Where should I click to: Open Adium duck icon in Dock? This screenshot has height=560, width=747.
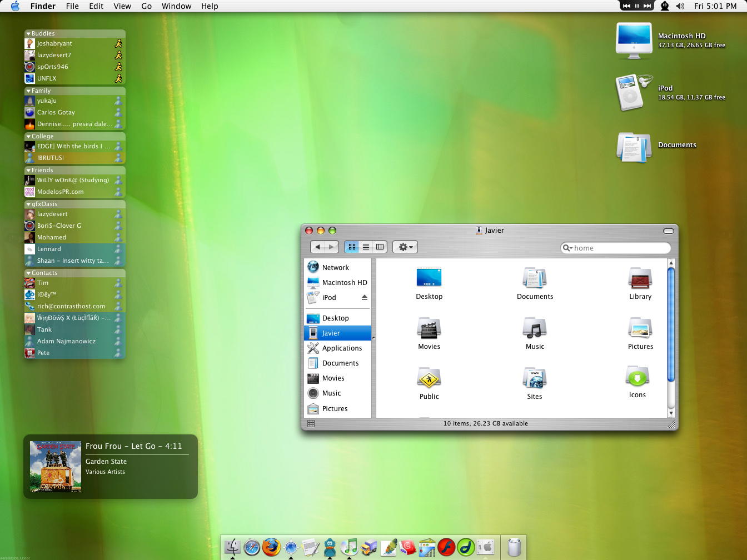tap(330, 547)
